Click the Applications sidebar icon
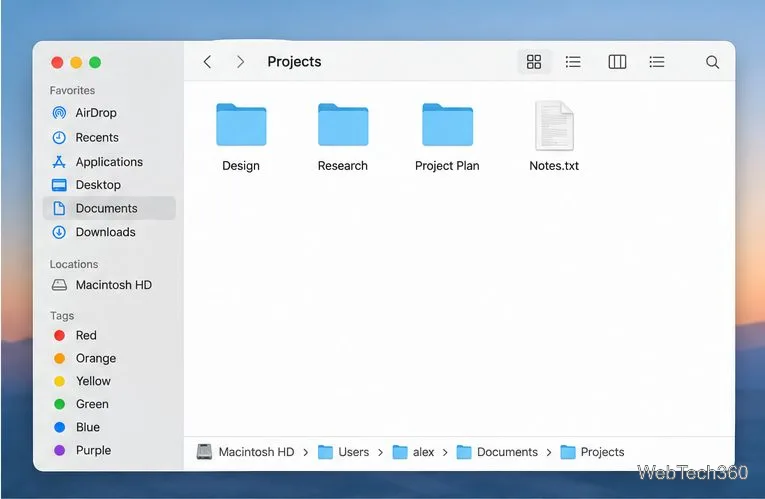The image size is (765, 499). tap(59, 162)
